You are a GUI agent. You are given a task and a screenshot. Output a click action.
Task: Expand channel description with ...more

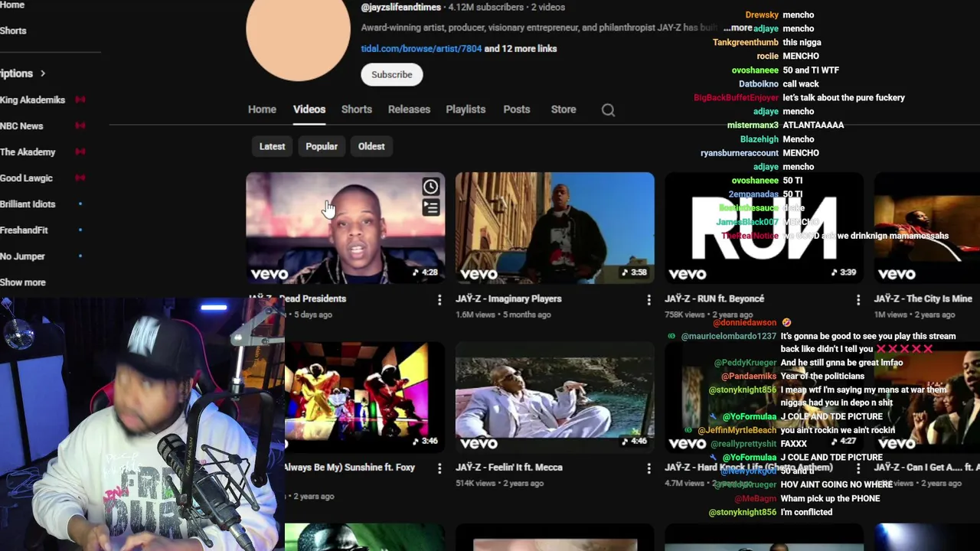pos(737,28)
